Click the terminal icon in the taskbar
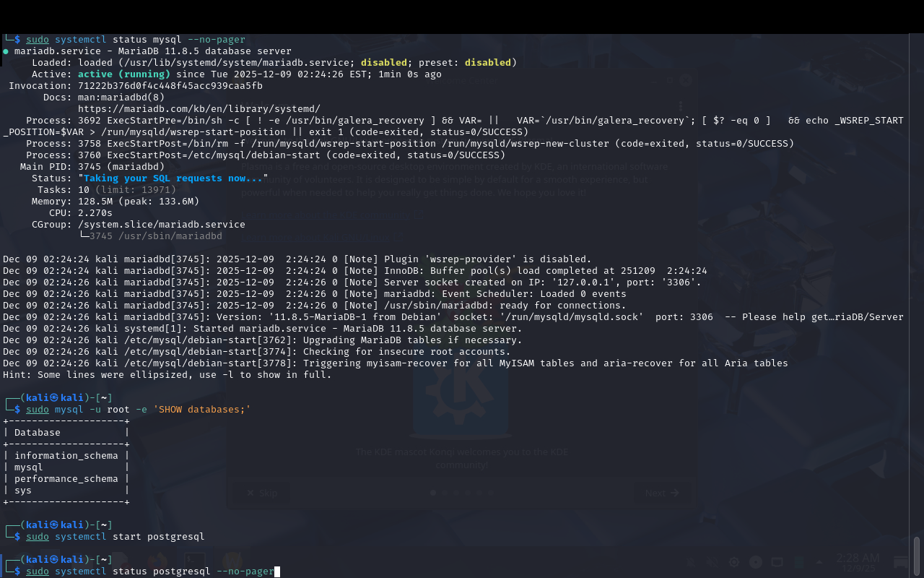The height and width of the screenshot is (578, 924). pyautogui.click(x=193, y=561)
